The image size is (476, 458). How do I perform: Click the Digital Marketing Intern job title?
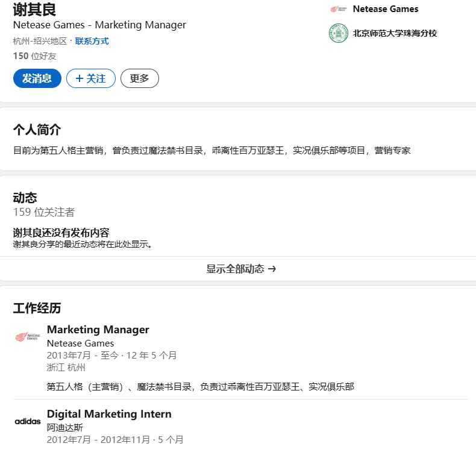click(109, 414)
